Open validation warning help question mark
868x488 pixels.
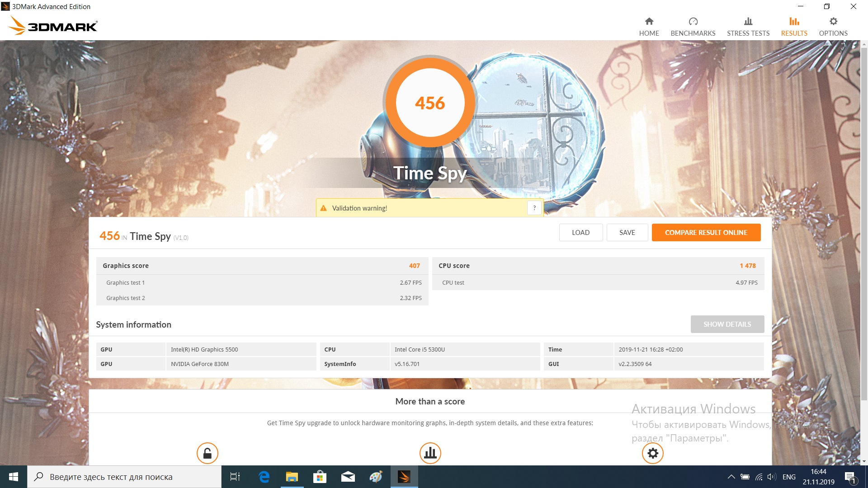point(534,208)
